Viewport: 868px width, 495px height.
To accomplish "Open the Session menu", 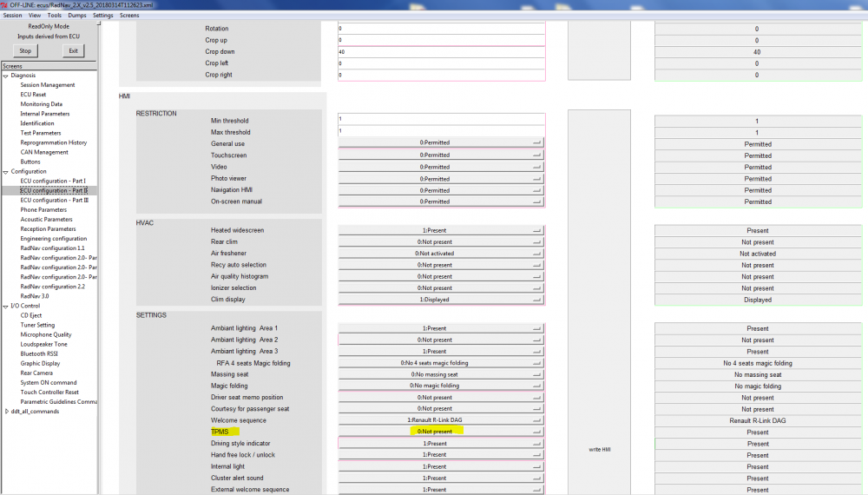I will pos(12,16).
